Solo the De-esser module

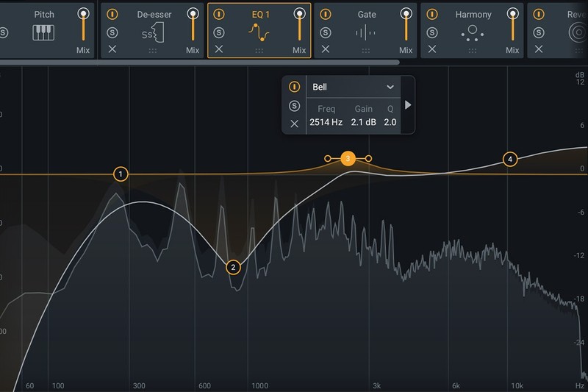[112, 32]
